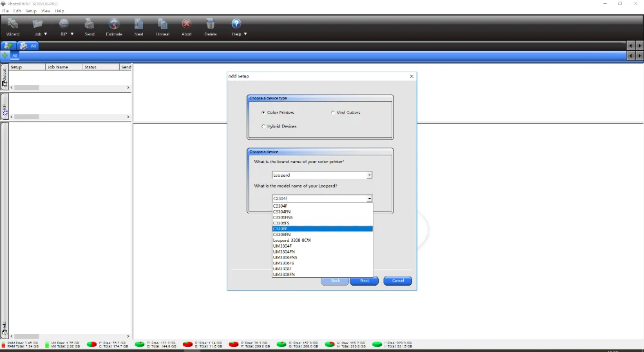Click the Job Name column header
Viewport: 644px width, 352px height.
(64, 67)
